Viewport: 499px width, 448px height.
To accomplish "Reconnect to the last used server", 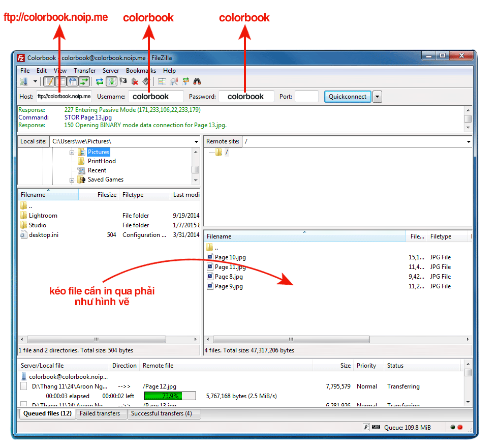I will click(x=146, y=81).
